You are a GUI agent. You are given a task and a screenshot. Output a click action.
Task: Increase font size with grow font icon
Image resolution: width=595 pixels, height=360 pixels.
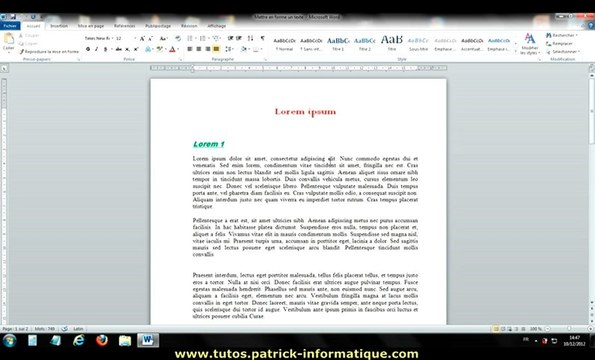pyautogui.click(x=142, y=38)
